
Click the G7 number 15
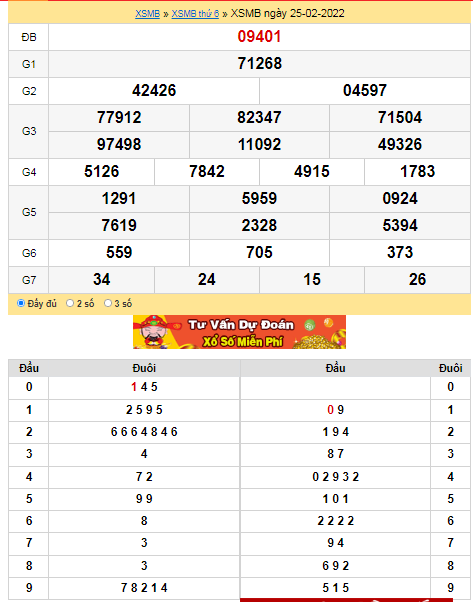[x=312, y=280]
